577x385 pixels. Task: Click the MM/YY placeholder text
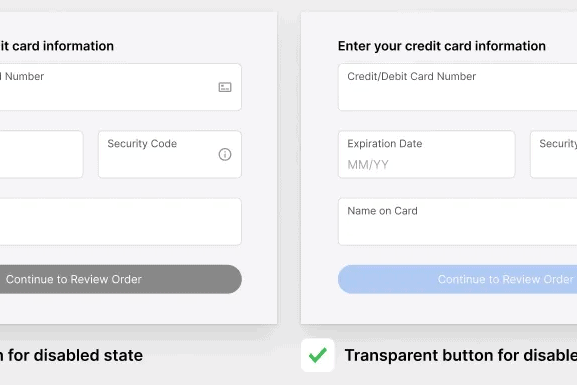[368, 165]
